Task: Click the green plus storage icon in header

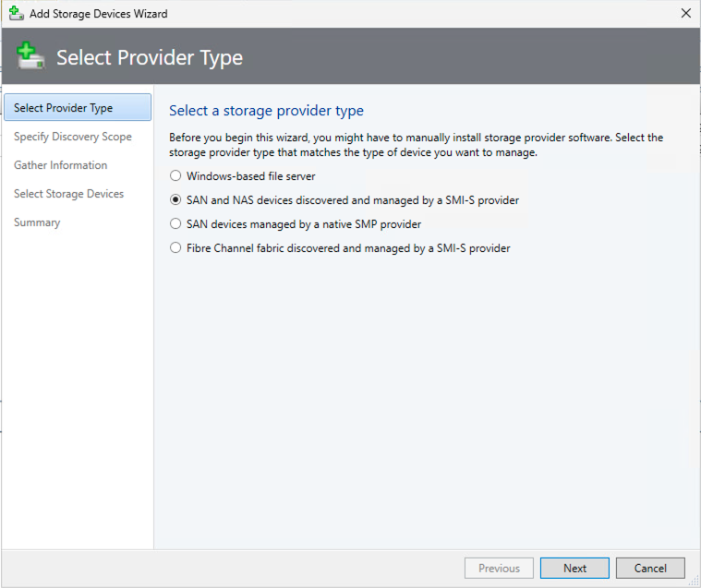Action: click(x=30, y=56)
